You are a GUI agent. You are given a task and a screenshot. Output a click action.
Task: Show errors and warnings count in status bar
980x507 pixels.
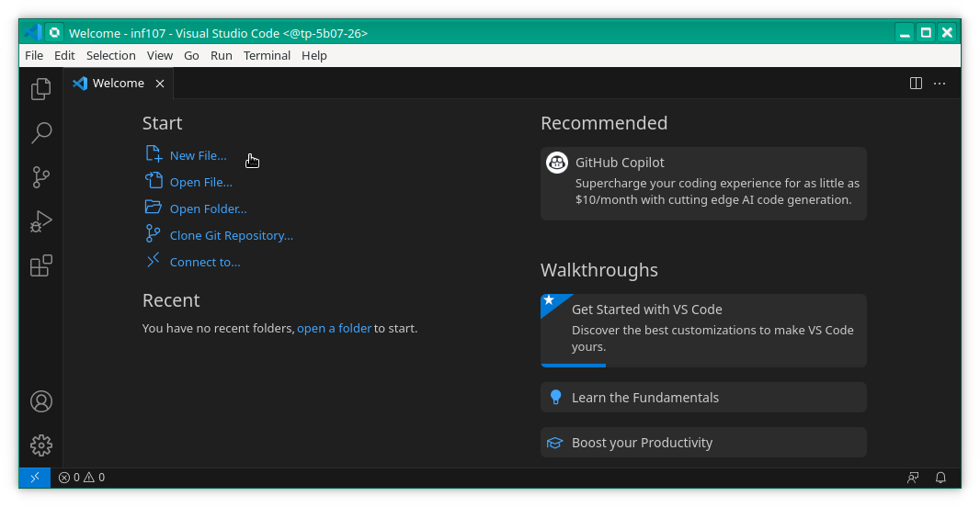(82, 478)
